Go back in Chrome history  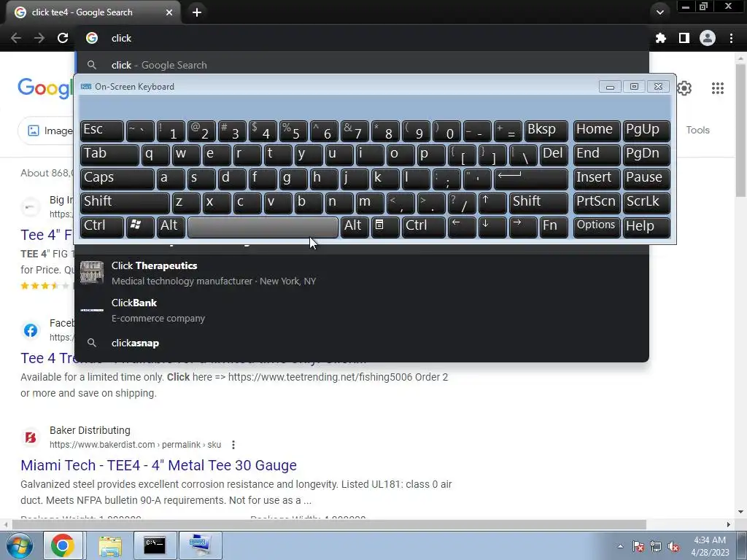[x=16, y=38]
